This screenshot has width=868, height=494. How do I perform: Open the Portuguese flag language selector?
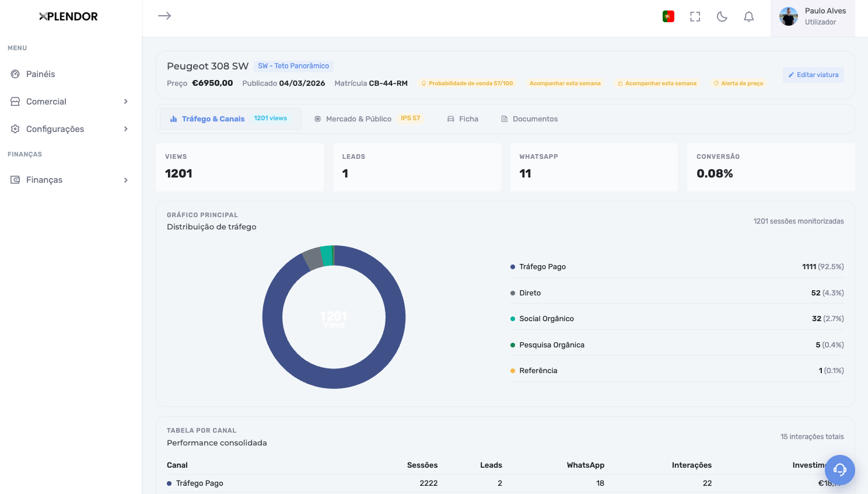(668, 16)
